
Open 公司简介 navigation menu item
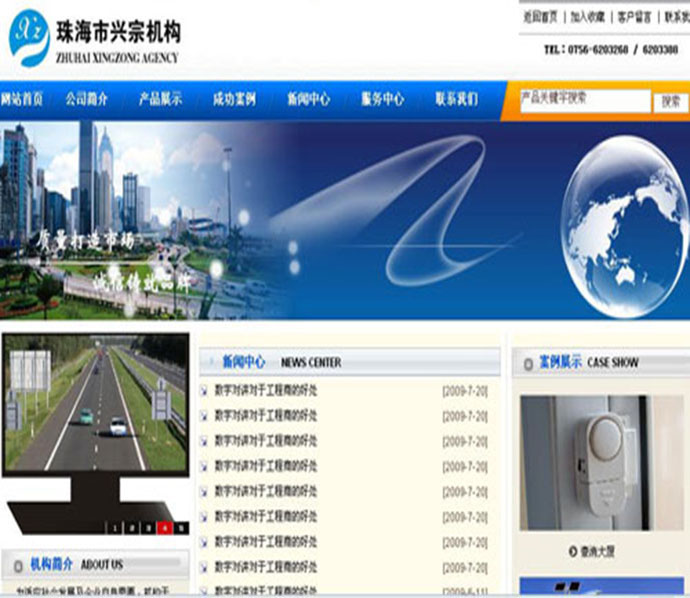tap(87, 100)
